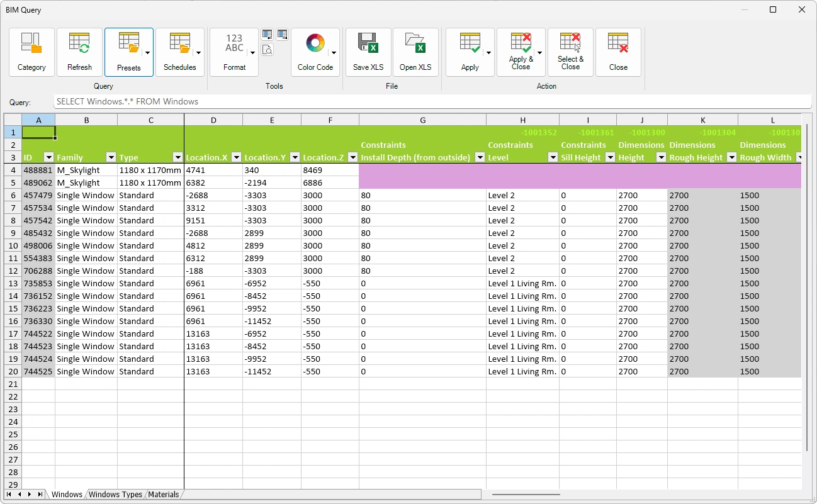Jump to last sheet with navigation arrow
This screenshot has height=504, width=817.
pyautogui.click(x=40, y=495)
